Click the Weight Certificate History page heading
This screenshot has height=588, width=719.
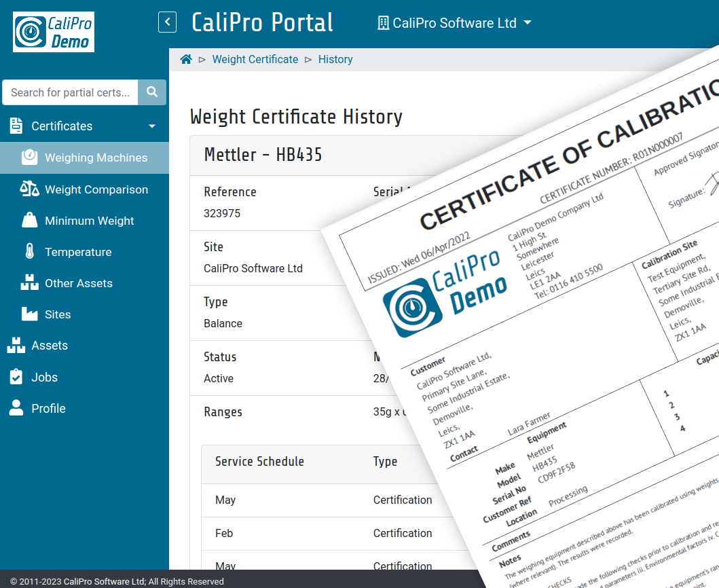pos(296,117)
